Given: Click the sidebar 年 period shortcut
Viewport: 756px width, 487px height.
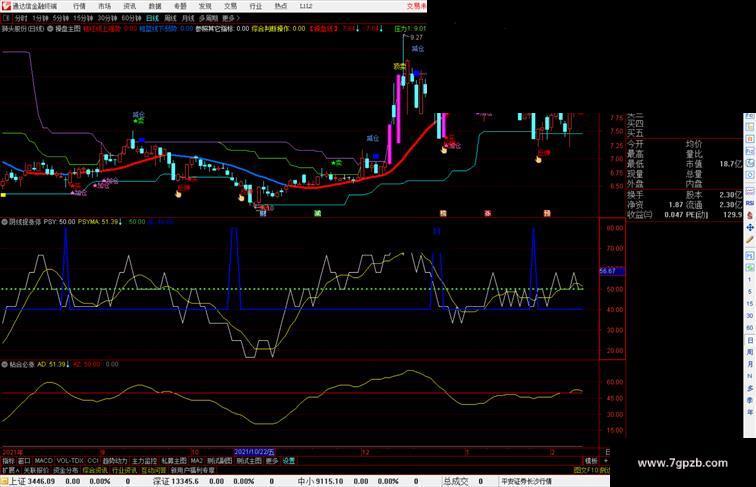Looking at the screenshot, I should pyautogui.click(x=750, y=412).
